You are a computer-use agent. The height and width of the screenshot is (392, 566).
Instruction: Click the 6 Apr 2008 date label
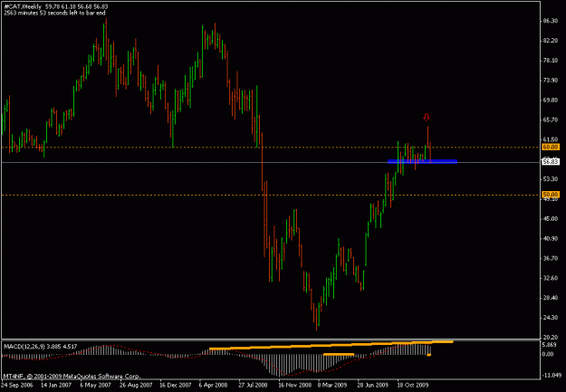214,385
